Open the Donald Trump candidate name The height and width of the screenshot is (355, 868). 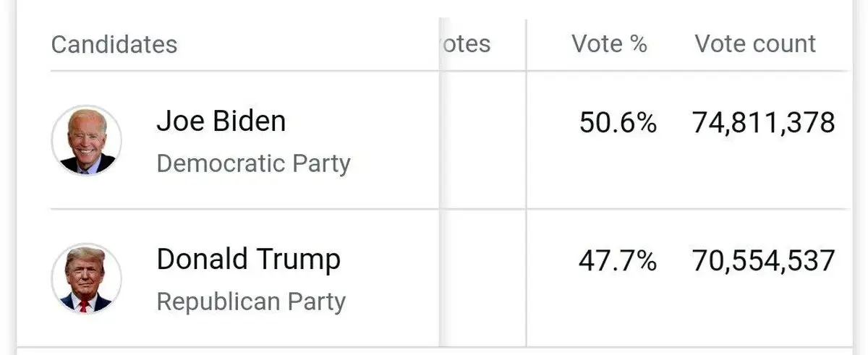248,259
